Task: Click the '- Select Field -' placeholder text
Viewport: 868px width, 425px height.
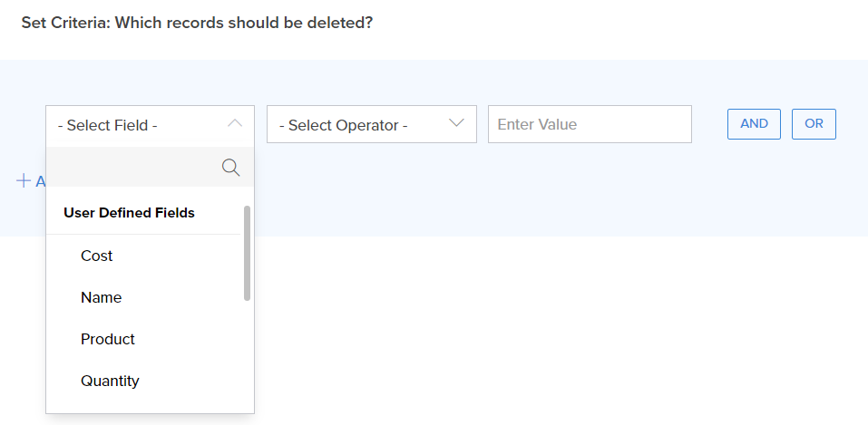Action: [x=107, y=125]
